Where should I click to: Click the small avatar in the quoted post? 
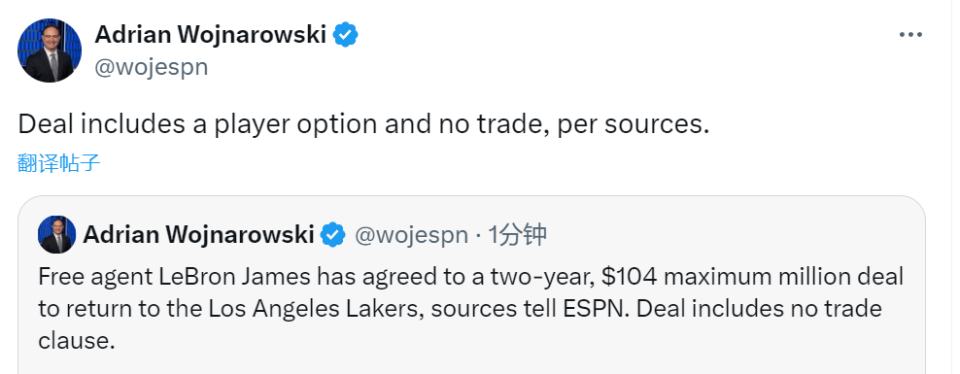(x=57, y=234)
